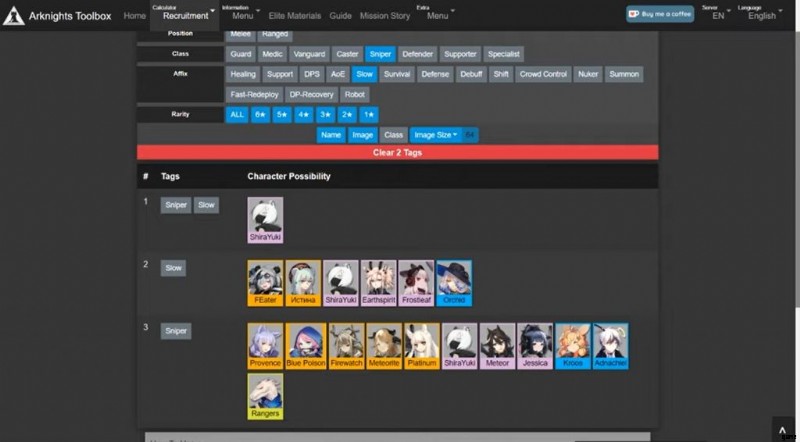The height and width of the screenshot is (442, 800).
Task: Enable the Crowd Control affix tag
Action: pos(542,74)
